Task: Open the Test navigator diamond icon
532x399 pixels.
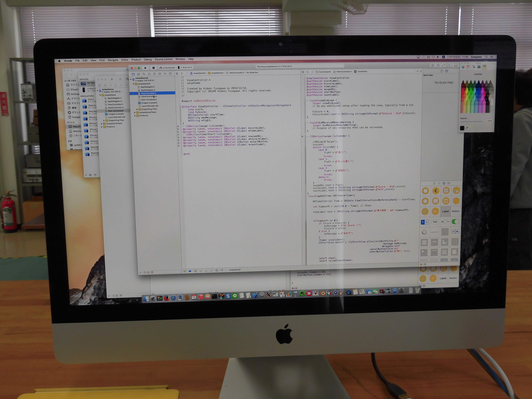Action: (x=154, y=74)
